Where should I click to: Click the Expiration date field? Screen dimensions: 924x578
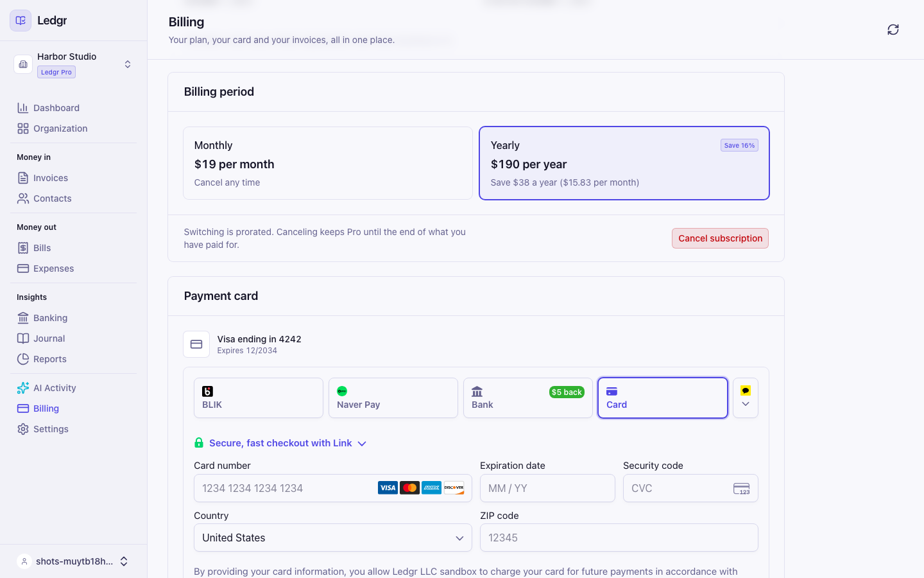[x=547, y=488]
